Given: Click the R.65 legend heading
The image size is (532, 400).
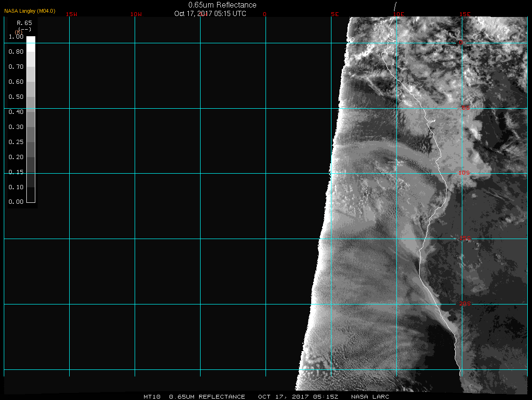Looking at the screenshot, I should coord(24,23).
